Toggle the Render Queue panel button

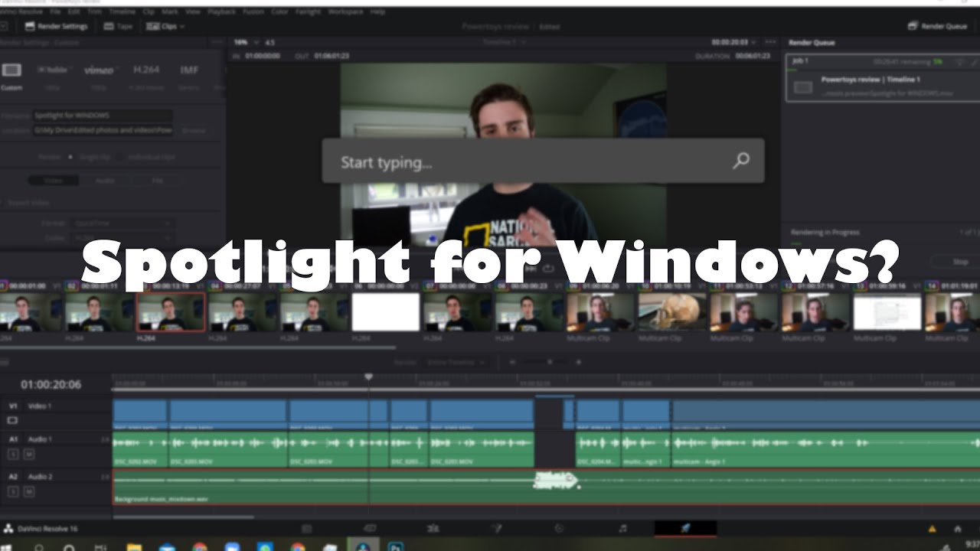pos(937,26)
